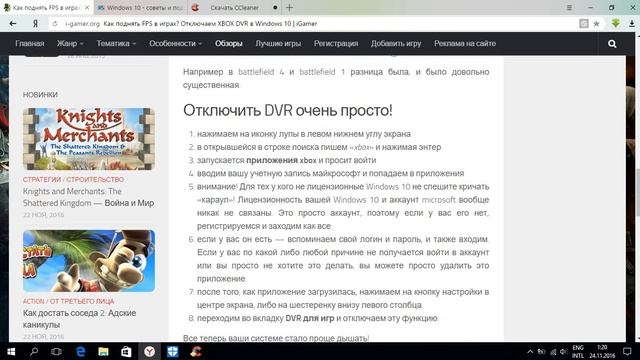640x360 pixels.
Task: Open Task View on the taskbar
Action: click(x=56, y=351)
